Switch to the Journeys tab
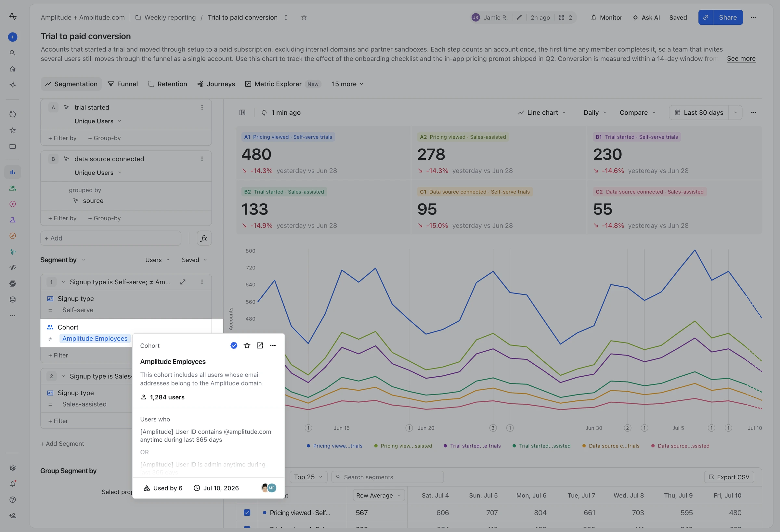 216,84
